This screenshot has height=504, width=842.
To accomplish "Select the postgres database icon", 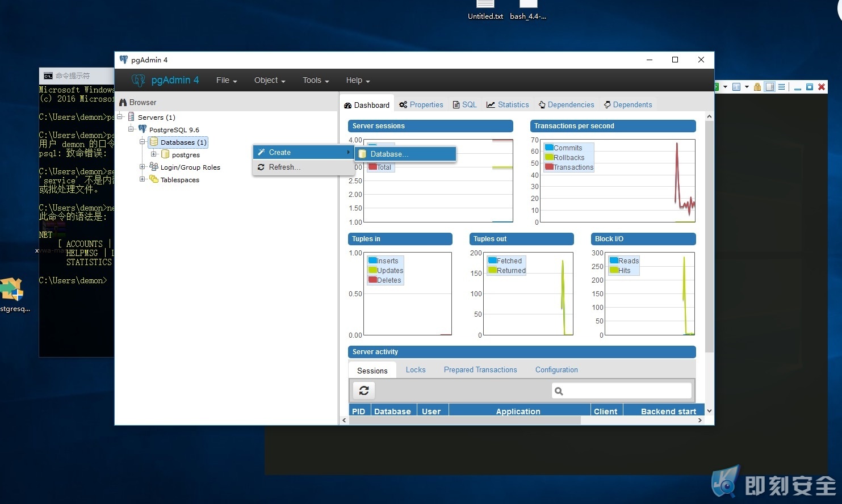I will 165,154.
